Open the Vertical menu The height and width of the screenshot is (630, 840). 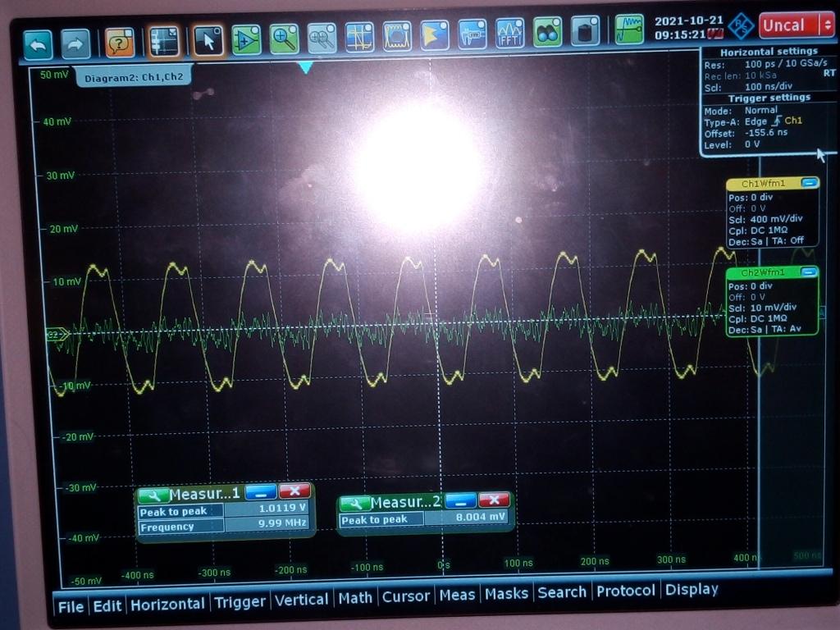pos(301,600)
